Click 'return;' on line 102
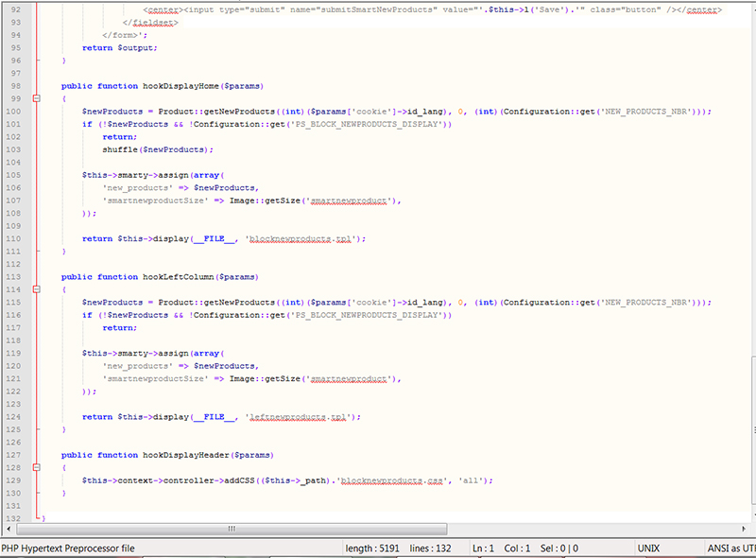The height and width of the screenshot is (558, 756). point(120,137)
